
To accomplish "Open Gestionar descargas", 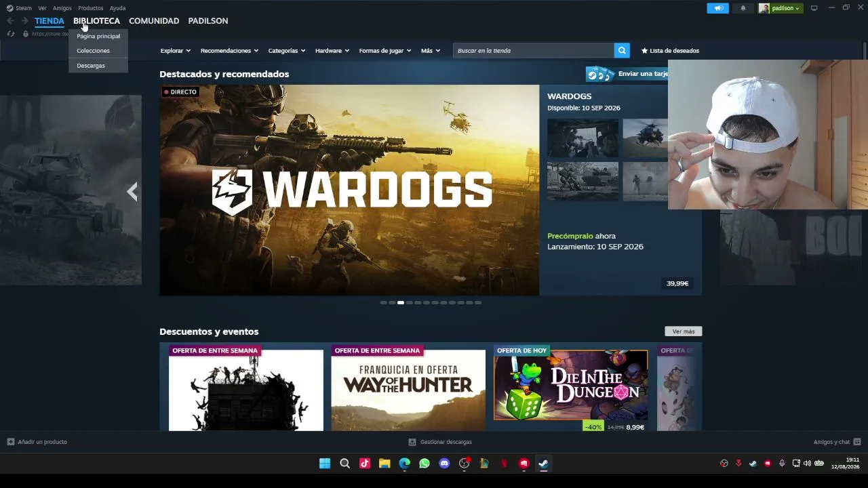I will pos(440,442).
